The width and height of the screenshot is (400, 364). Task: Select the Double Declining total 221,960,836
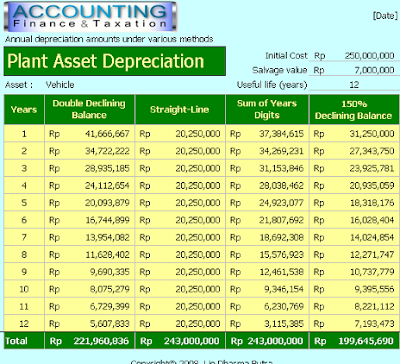pyautogui.click(x=89, y=341)
